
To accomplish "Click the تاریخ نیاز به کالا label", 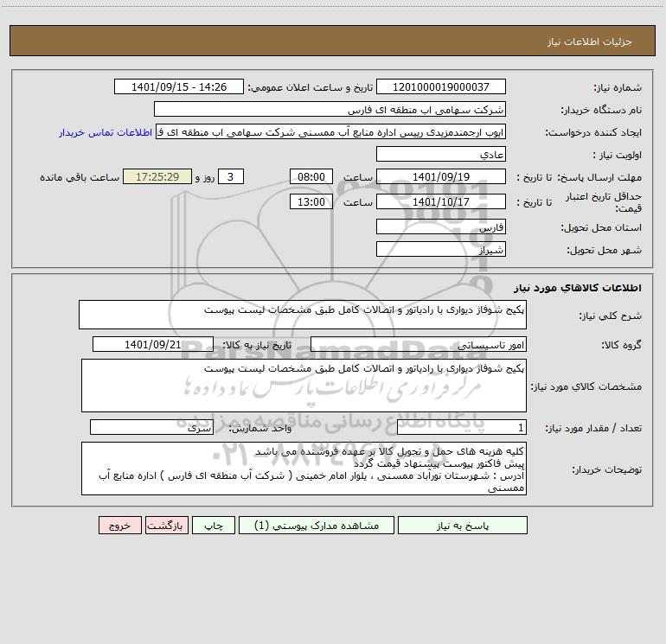I will click(258, 345).
